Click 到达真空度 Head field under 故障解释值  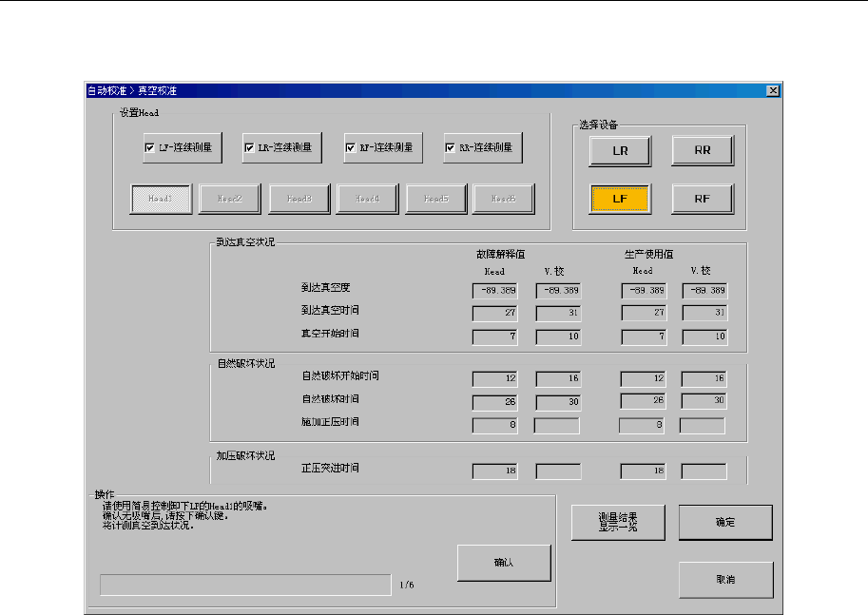point(494,290)
